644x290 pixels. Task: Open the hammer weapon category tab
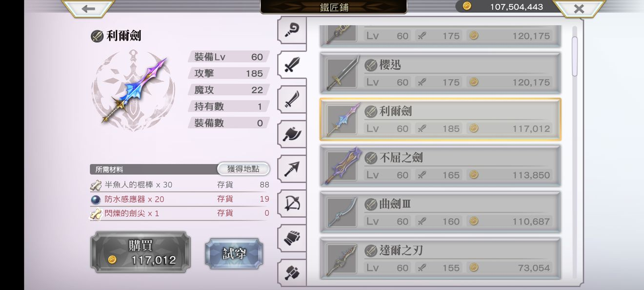(x=292, y=271)
